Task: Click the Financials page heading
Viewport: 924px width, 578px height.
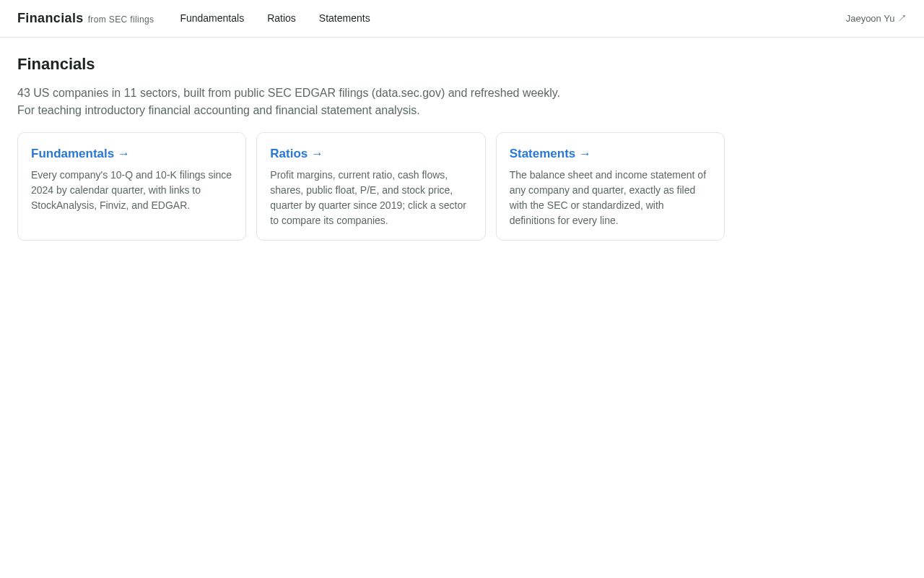Action: coord(56,64)
